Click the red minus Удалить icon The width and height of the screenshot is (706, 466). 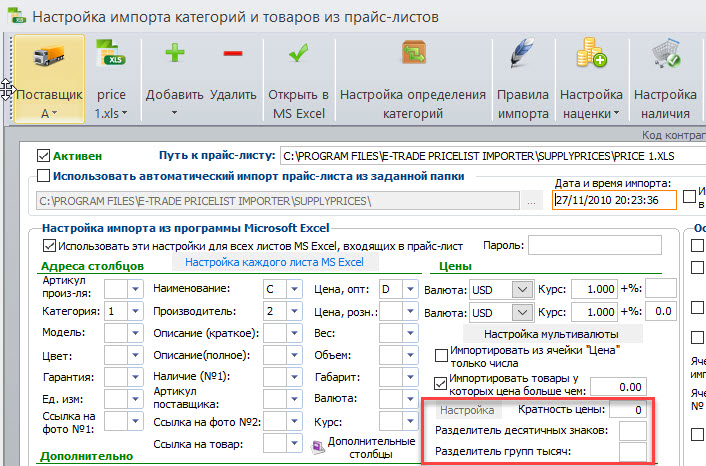coord(233,54)
